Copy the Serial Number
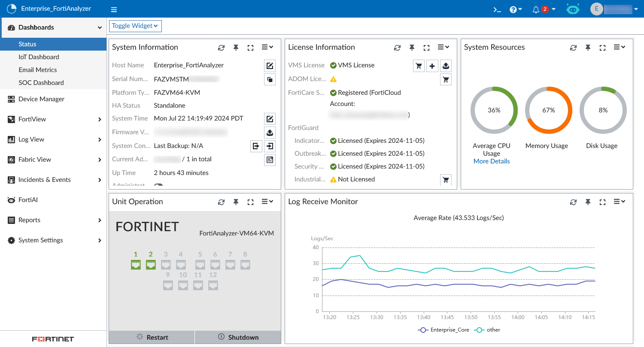The image size is (644, 347). tap(270, 79)
